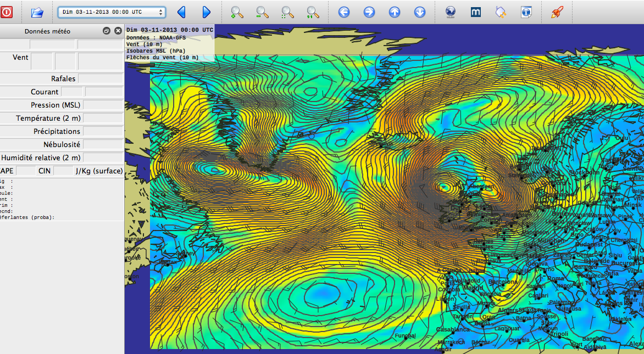Open the globe download GRIB icon
The height and width of the screenshot is (354, 644).
click(x=451, y=12)
